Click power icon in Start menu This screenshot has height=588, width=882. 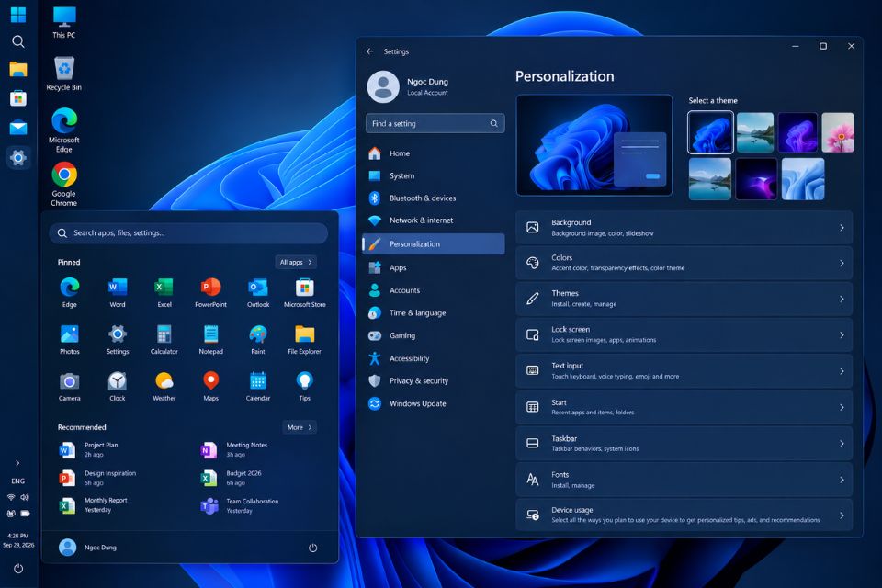point(312,548)
